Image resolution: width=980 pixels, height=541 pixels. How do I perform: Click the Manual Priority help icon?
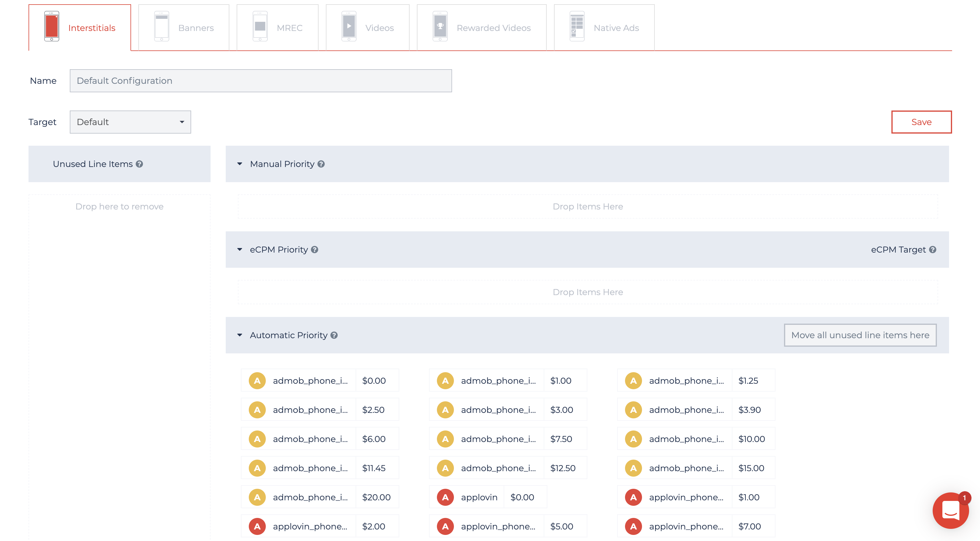pyautogui.click(x=321, y=164)
